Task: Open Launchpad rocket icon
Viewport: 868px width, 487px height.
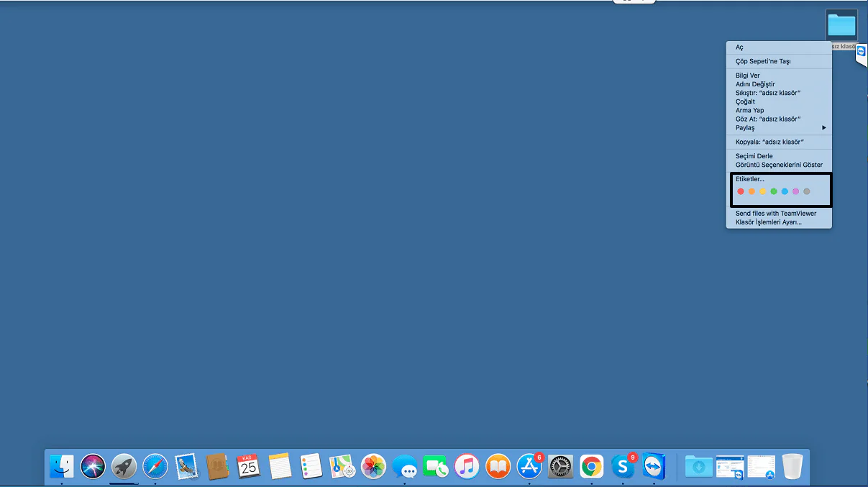Action: coord(124,466)
